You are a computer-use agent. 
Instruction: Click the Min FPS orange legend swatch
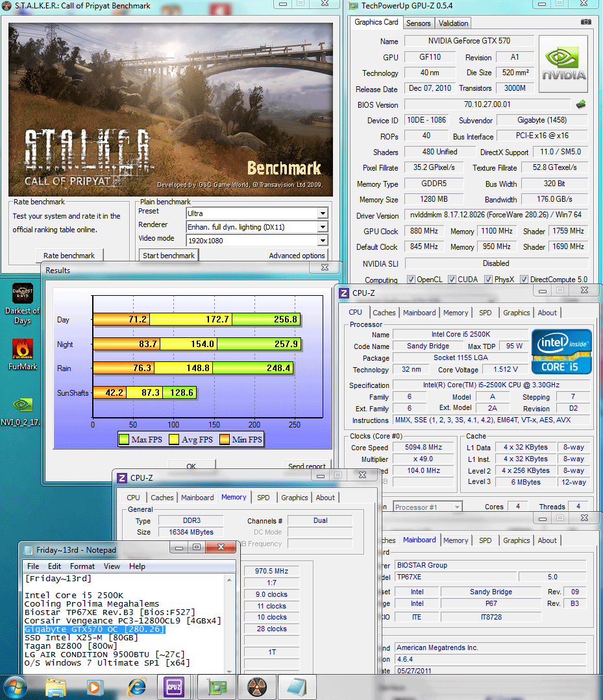pyautogui.click(x=225, y=440)
